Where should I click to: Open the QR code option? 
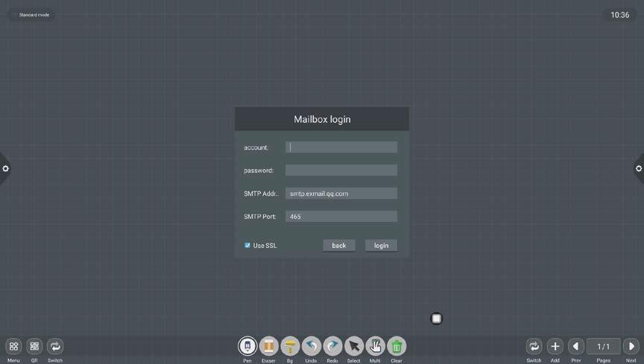34,346
